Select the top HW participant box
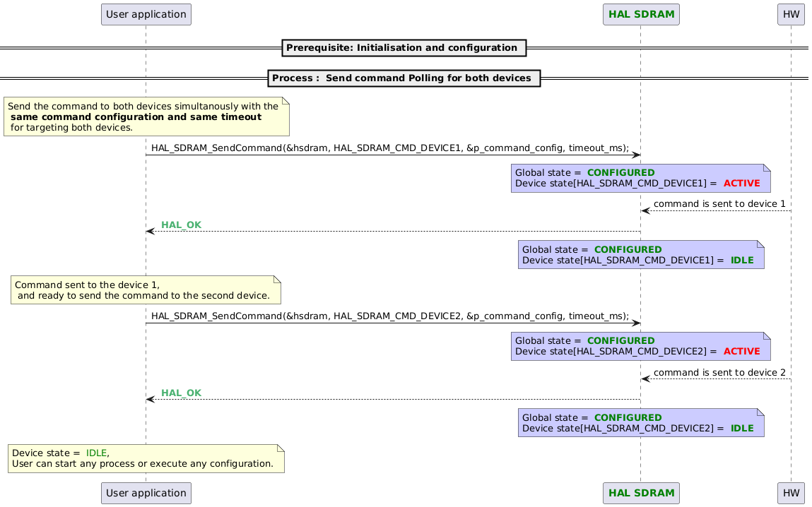Viewport: 812px width, 507px height. click(x=791, y=15)
